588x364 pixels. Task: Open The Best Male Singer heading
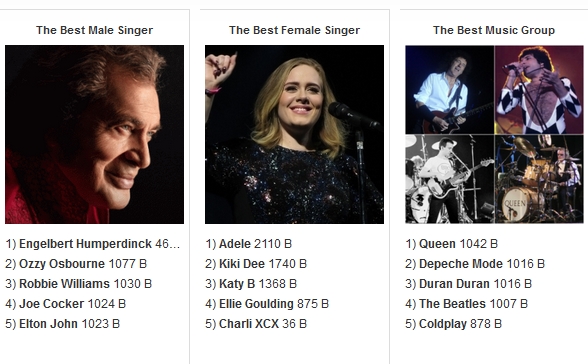point(94,30)
